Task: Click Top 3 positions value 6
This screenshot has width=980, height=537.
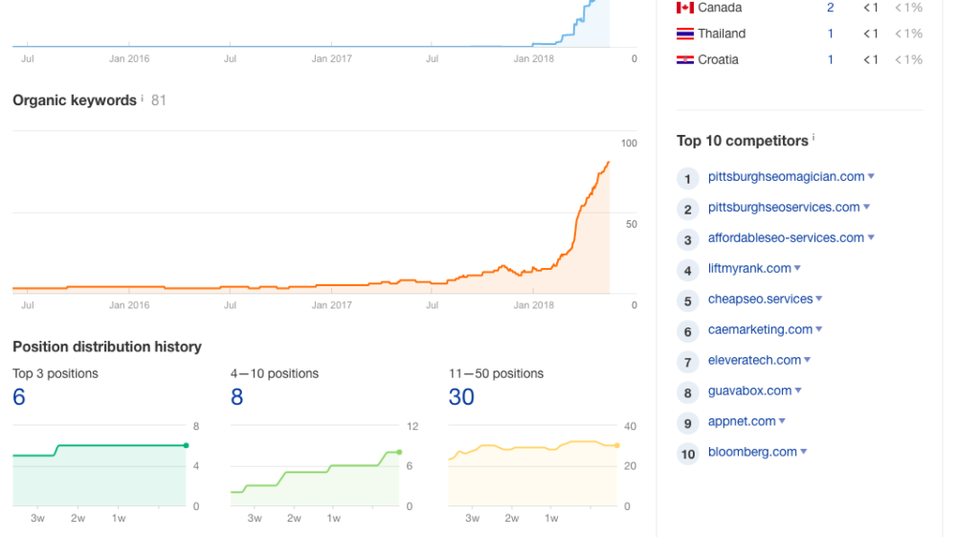Action: tap(19, 397)
